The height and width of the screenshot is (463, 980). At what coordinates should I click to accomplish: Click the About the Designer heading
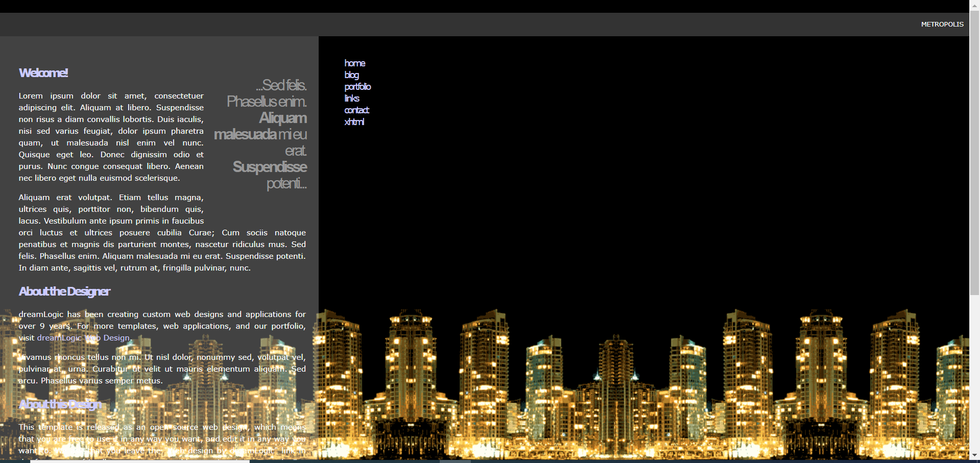click(64, 291)
